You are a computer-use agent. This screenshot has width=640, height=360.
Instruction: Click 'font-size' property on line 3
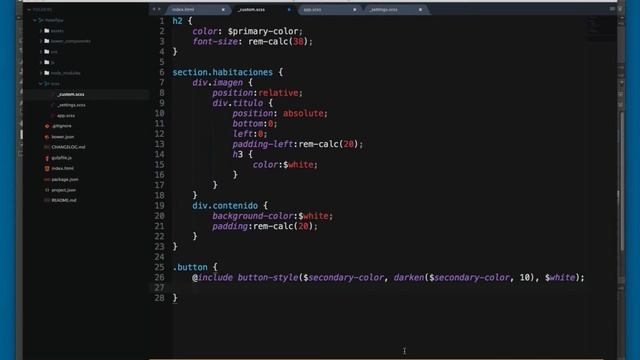(215, 42)
